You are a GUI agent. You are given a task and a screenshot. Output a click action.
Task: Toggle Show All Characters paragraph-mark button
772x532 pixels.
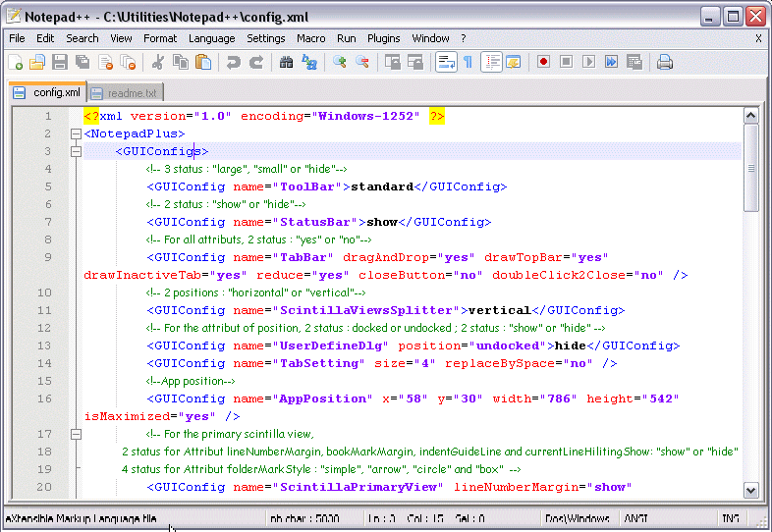469,63
